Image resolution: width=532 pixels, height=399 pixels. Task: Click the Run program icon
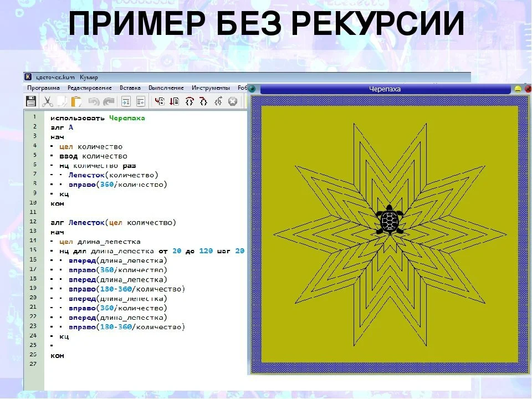160,101
